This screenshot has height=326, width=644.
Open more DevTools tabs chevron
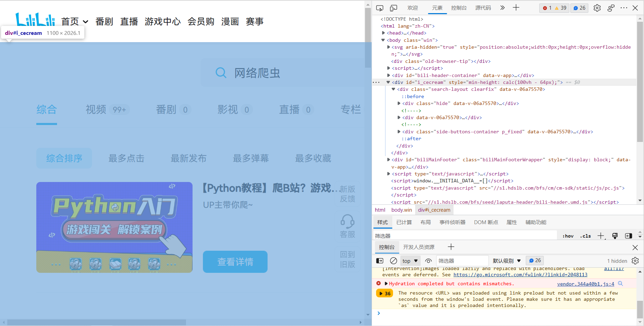point(502,8)
